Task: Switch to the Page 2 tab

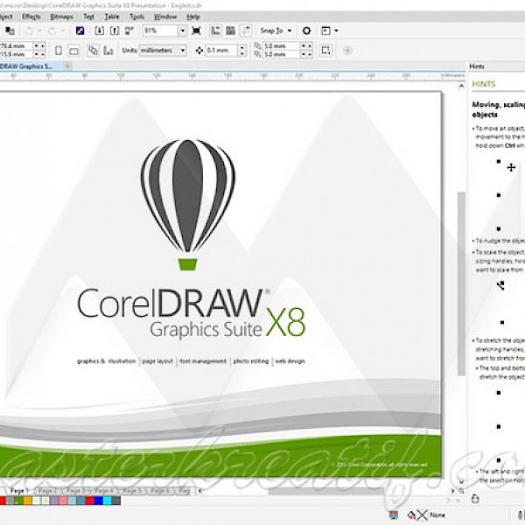Action: (47, 491)
